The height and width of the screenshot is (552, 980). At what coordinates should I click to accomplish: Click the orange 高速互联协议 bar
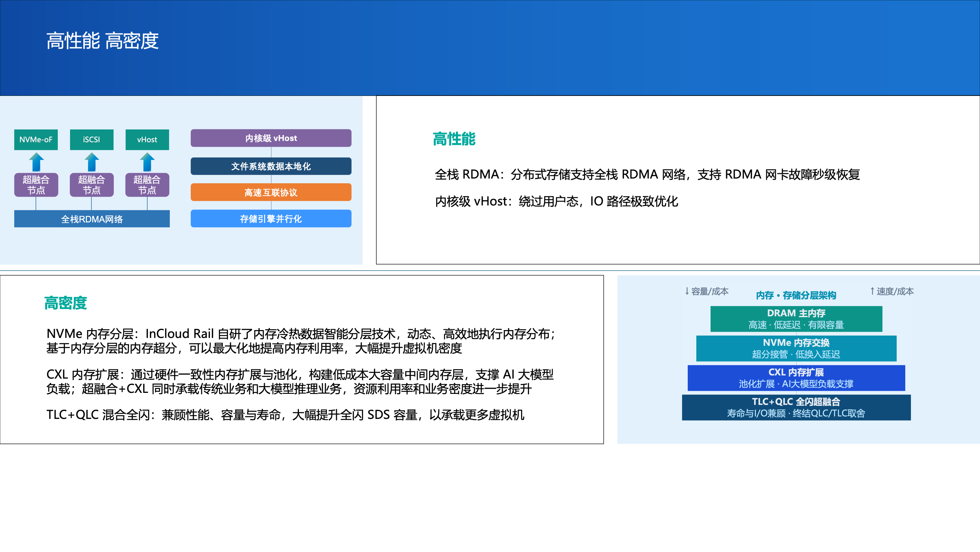pos(271,192)
